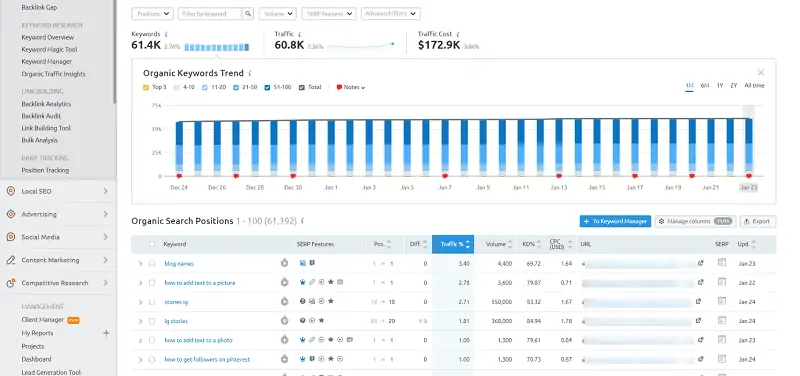Click the add-to-list icon beside 'how to add text to a picture'
The height and width of the screenshot is (376, 800).
click(284, 282)
